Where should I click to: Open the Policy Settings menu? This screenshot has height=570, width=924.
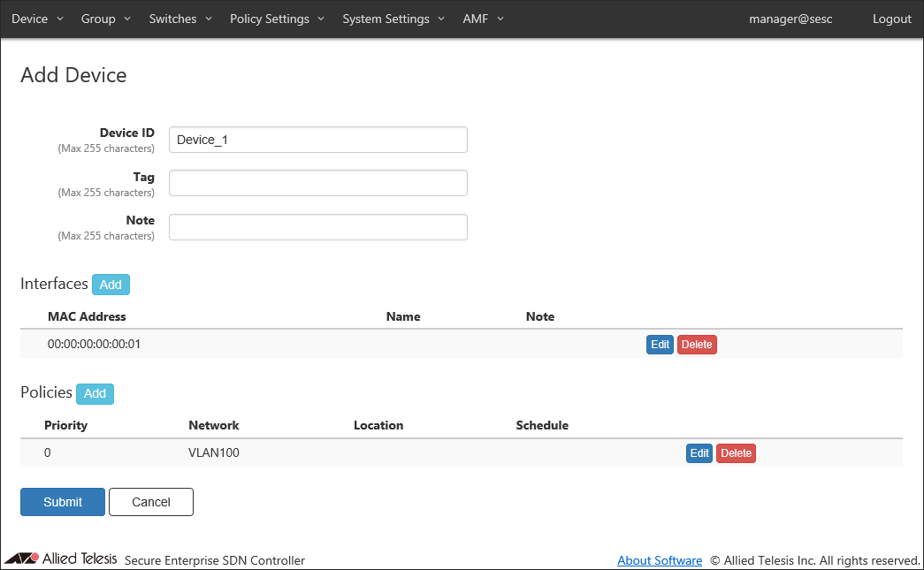point(277,19)
